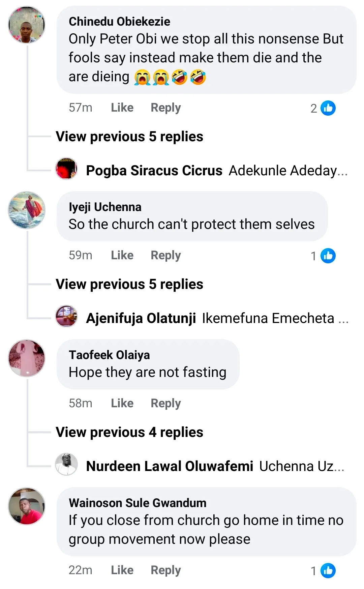Click like reaction icon on Iyeji Uchenna's comment
The height and width of the screenshot is (589, 364).
(328, 256)
